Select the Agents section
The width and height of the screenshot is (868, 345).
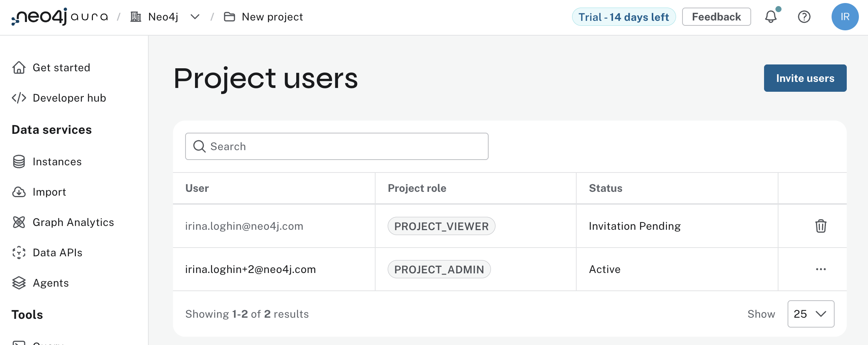(51, 283)
